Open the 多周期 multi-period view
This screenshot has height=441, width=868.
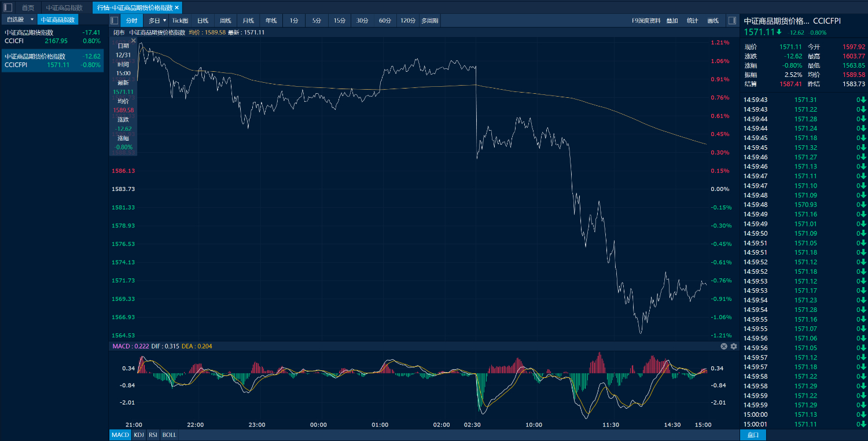[430, 20]
